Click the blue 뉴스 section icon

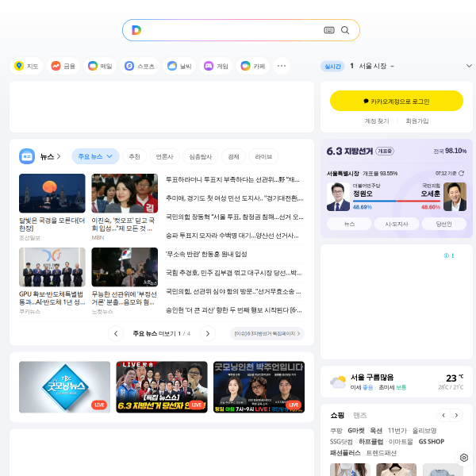[x=27, y=156]
